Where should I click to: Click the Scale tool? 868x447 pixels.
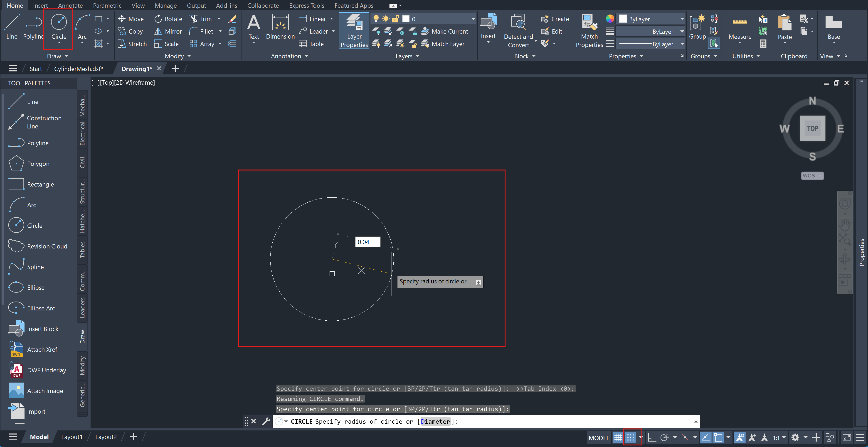(x=166, y=44)
